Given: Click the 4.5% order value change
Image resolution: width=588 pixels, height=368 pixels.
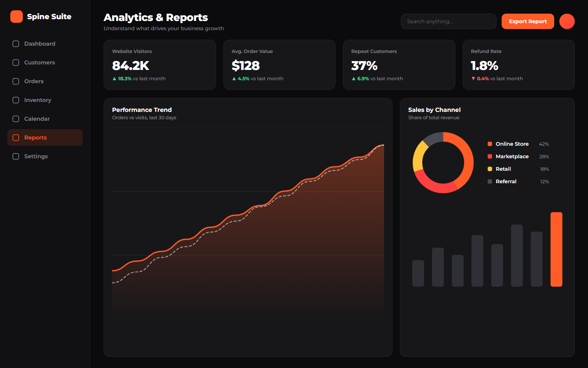Looking at the screenshot, I should (241, 78).
